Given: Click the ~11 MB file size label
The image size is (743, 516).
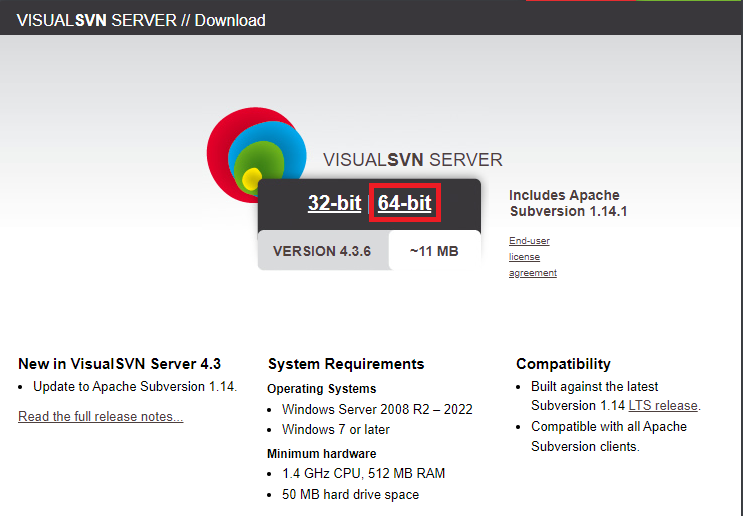Looking at the screenshot, I should pos(434,251).
